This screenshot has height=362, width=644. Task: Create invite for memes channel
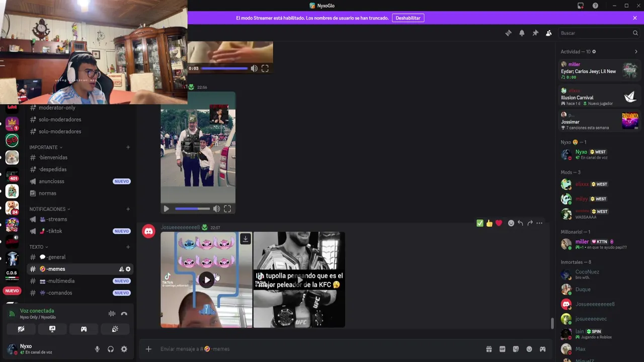click(121, 269)
